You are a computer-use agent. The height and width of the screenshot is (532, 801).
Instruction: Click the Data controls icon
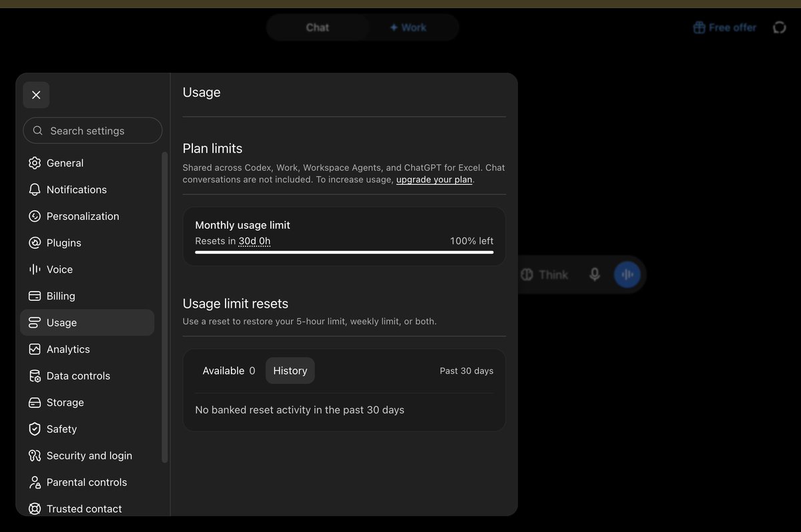point(35,376)
